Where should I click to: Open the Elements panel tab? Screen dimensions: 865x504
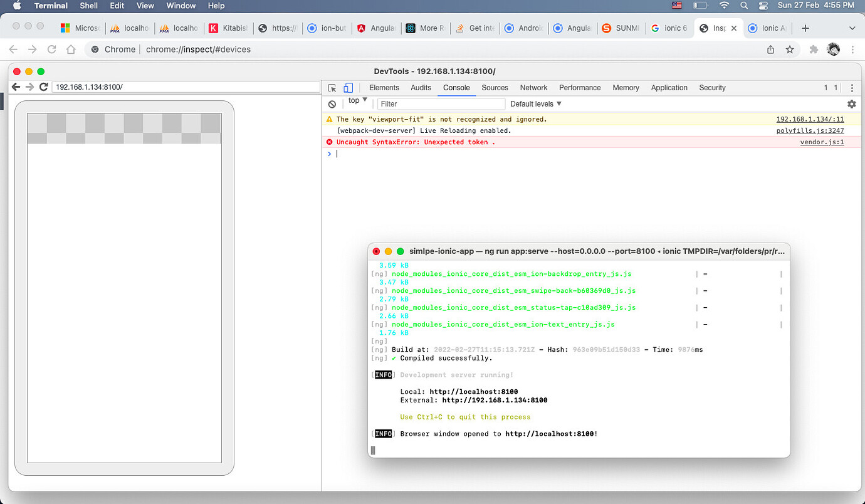click(x=384, y=88)
